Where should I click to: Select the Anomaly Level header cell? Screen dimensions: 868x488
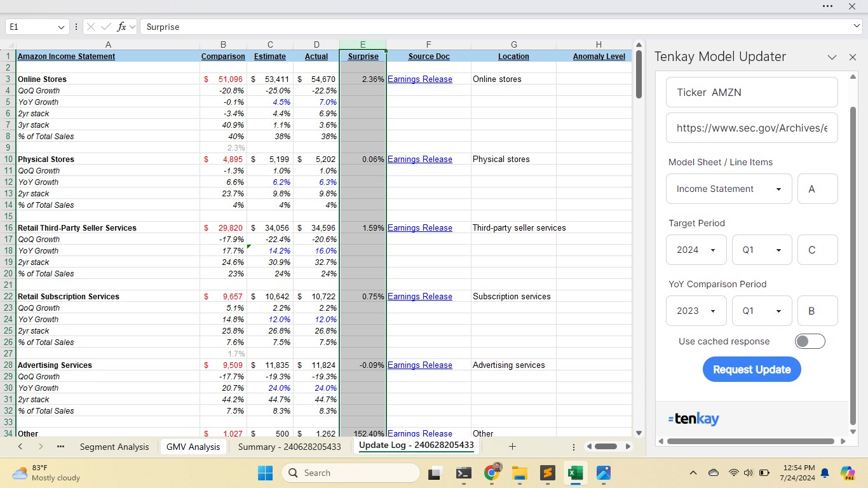[599, 57]
